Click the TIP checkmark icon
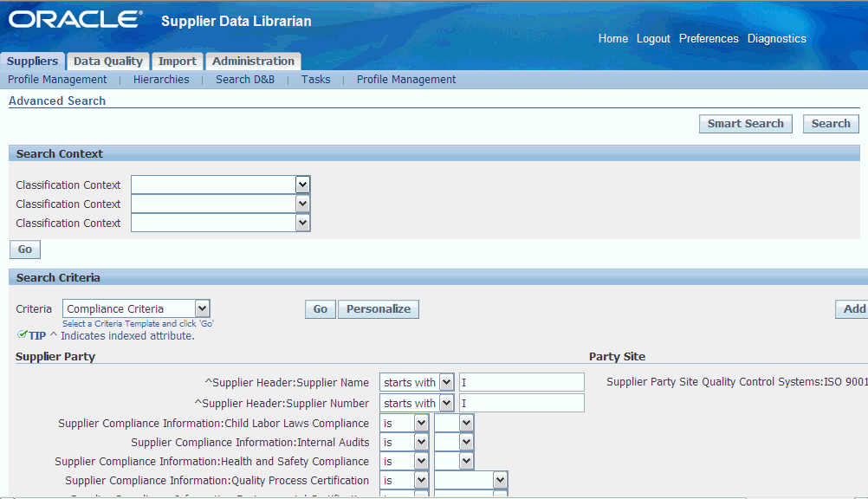Screen dimensions: 868x499 [23, 334]
